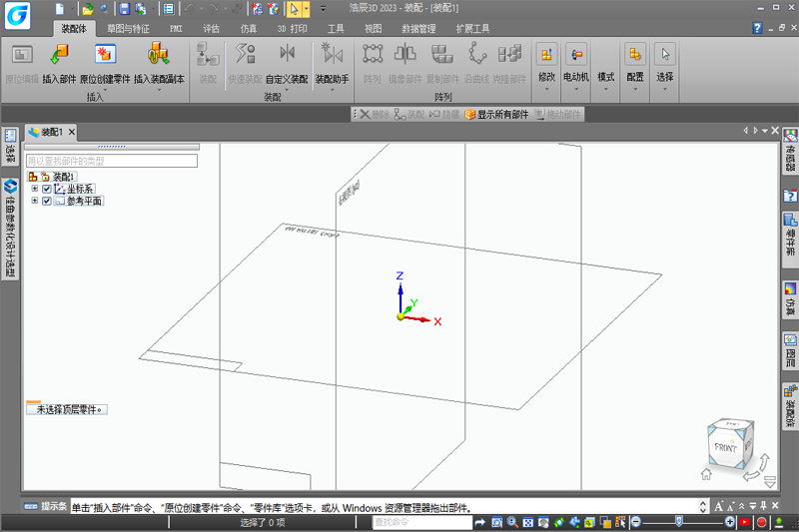Click the Fit view icon in status bar
Image resolution: width=799 pixels, height=532 pixels.
tap(528, 522)
